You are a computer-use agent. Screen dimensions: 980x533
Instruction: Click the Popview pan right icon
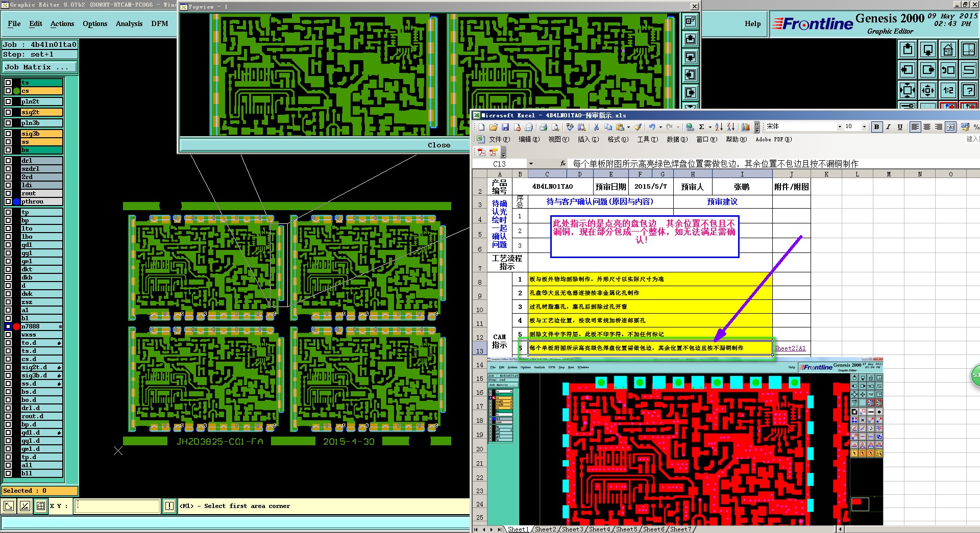[690, 92]
